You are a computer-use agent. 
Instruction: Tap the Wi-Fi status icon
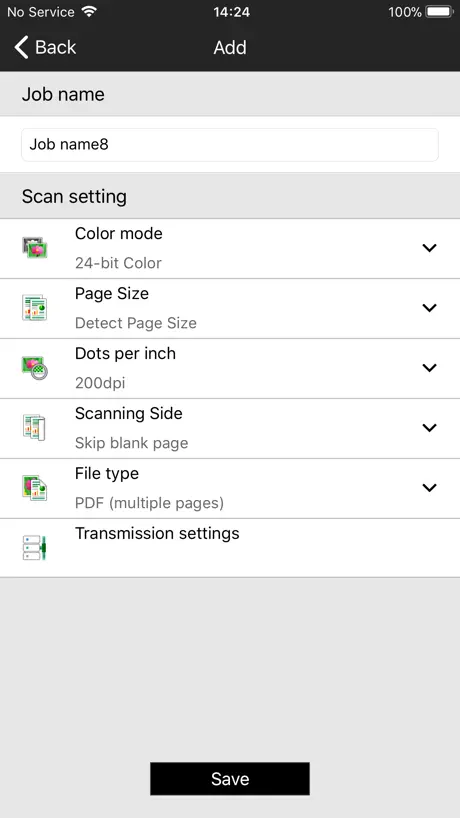[90, 11]
